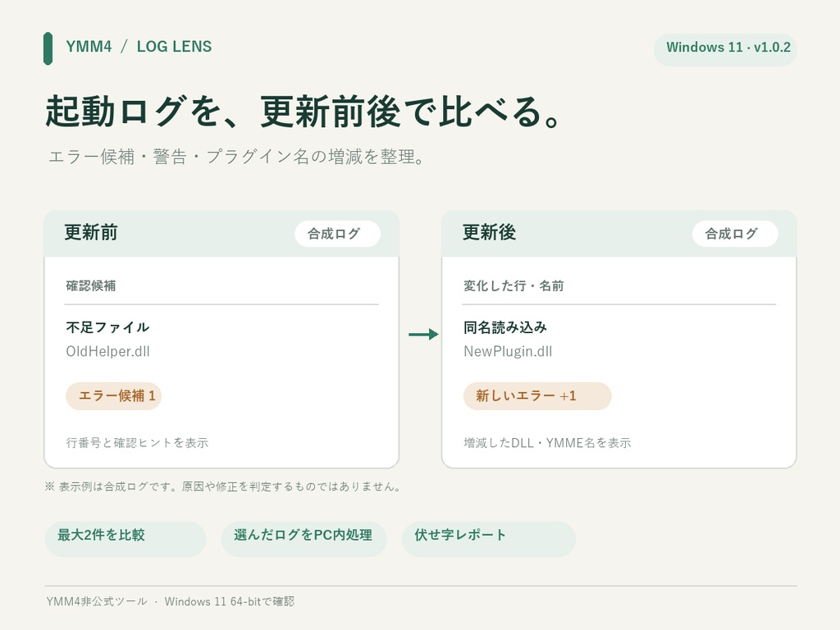Click the headline 起動ログを、更新前後で比べる。
The width and height of the screenshot is (840, 630).
(304, 112)
